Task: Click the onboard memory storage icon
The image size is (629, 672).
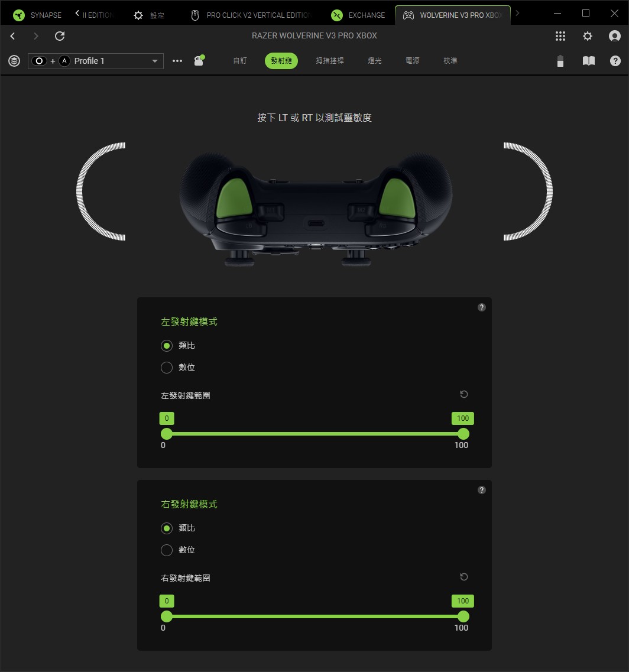Action: click(x=199, y=60)
